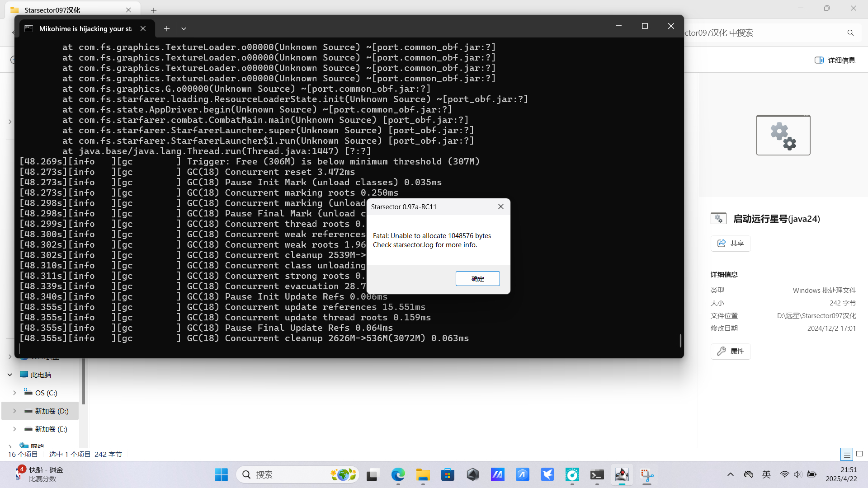Collapse the 此电脑 tree node
This screenshot has height=488, width=868.
coord(10,375)
